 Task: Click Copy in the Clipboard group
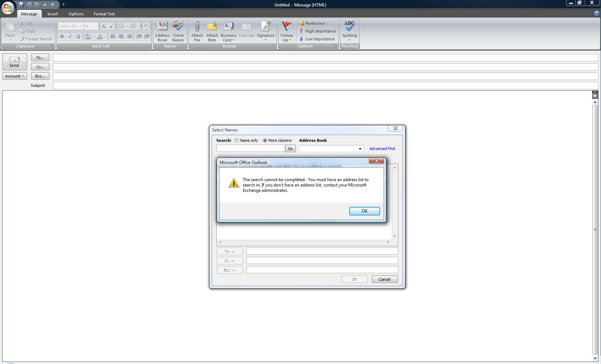(x=27, y=31)
